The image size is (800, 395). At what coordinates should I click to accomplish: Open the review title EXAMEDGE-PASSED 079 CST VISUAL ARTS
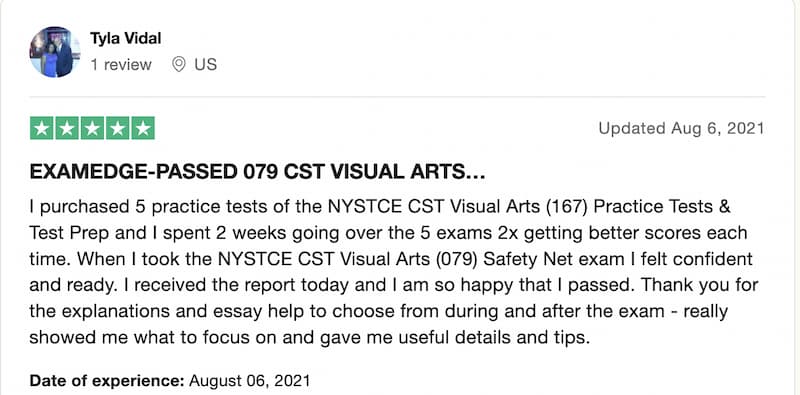[x=257, y=172]
